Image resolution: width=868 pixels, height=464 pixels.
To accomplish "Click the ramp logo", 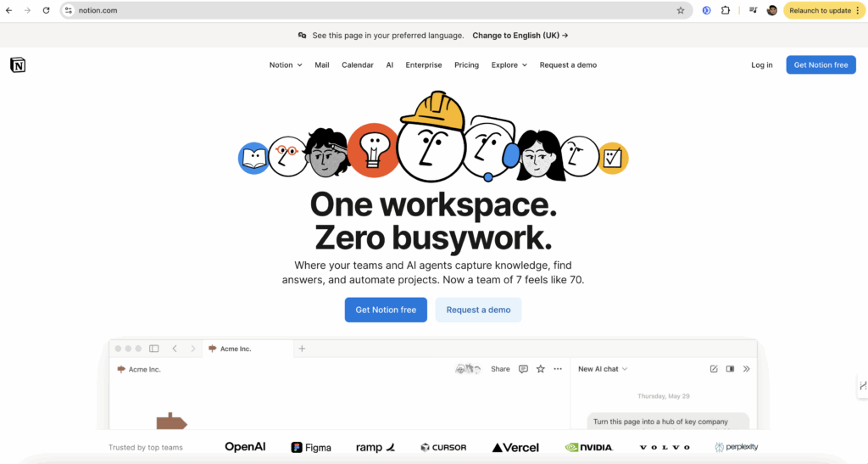I will click(376, 447).
